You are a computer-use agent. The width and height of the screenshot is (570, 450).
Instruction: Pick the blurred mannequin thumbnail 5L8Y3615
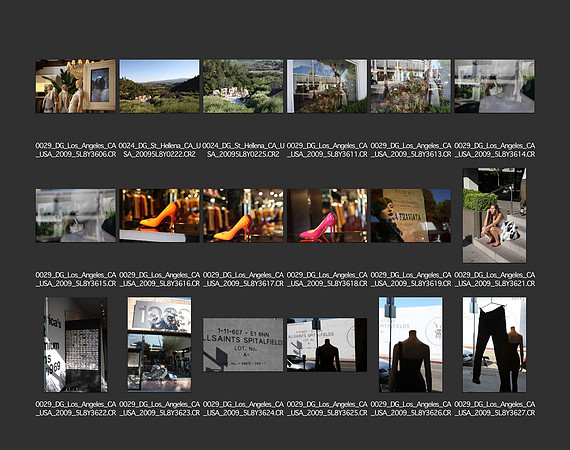tap(76, 216)
